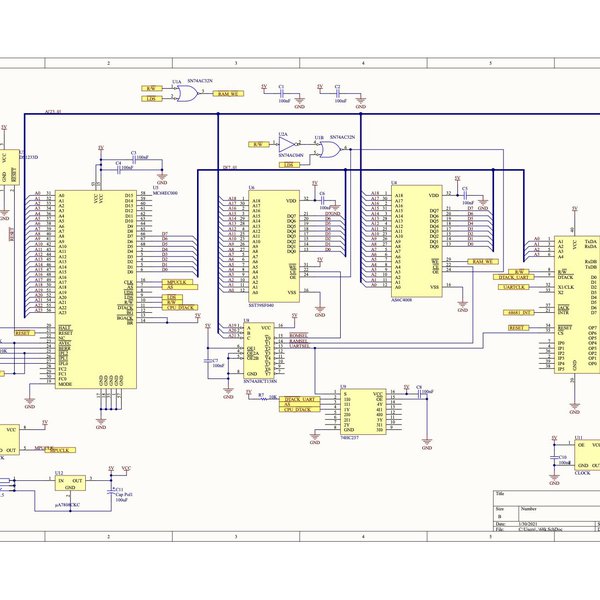Select the SN74AHCT138N decoder U8
Screen dimensions: 600x600
(259, 351)
